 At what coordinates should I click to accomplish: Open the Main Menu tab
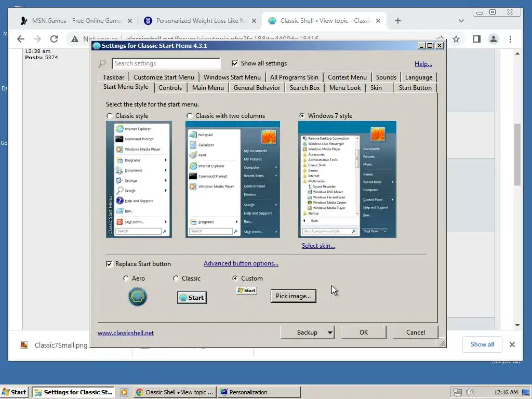[208, 88]
